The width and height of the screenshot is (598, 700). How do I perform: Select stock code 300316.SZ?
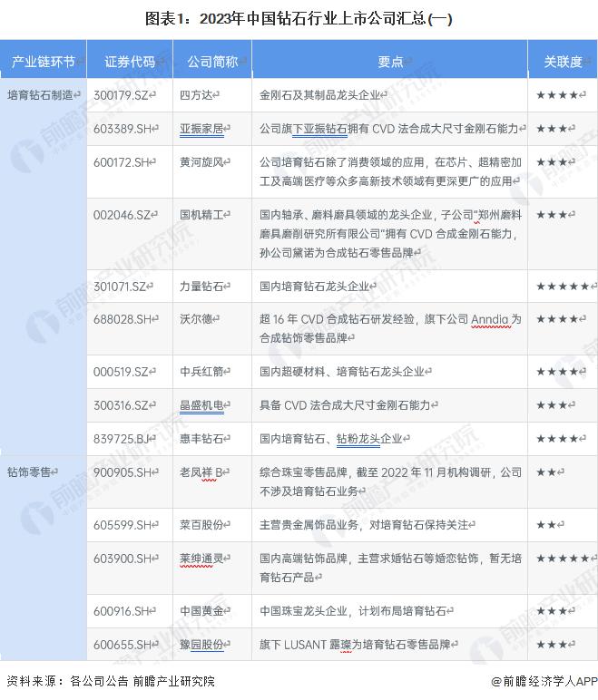(x=121, y=405)
